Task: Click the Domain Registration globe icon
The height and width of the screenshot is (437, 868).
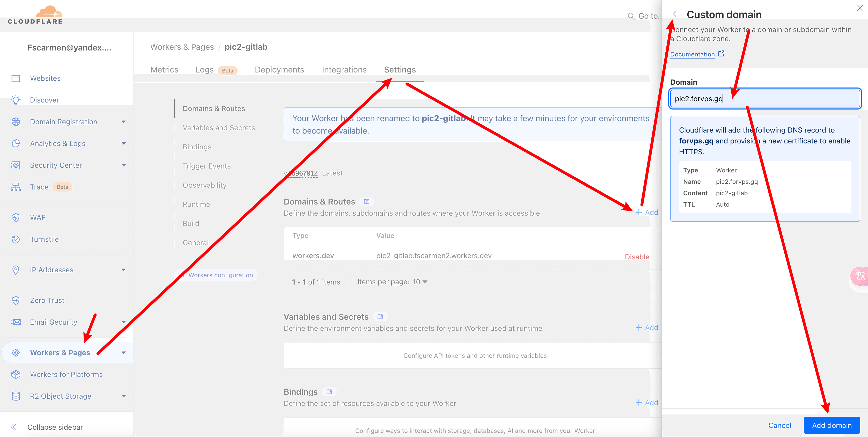Action: (16, 122)
